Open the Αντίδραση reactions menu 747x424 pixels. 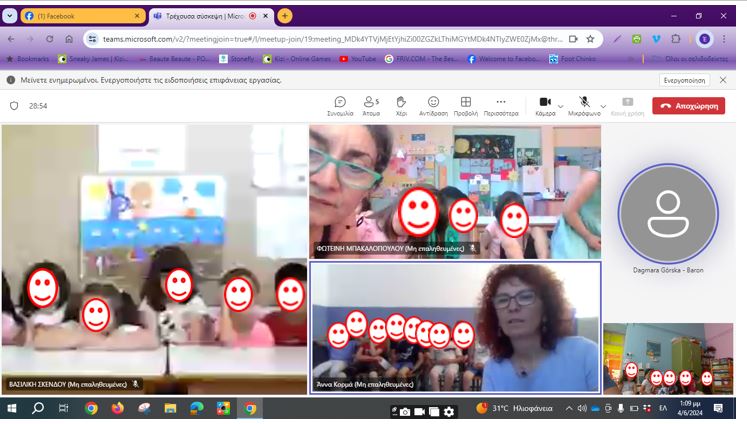pos(433,105)
